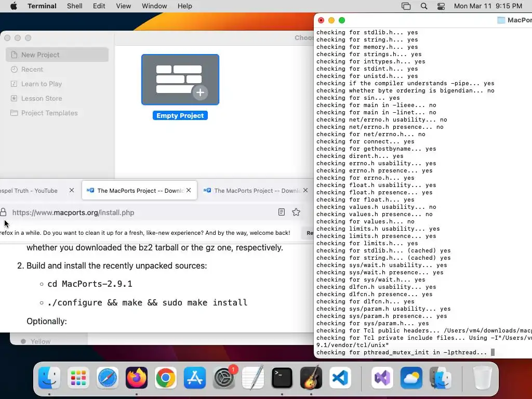The height and width of the screenshot is (399, 532).
Task: Click the 'Optionally:' text on page
Action: click(47, 321)
